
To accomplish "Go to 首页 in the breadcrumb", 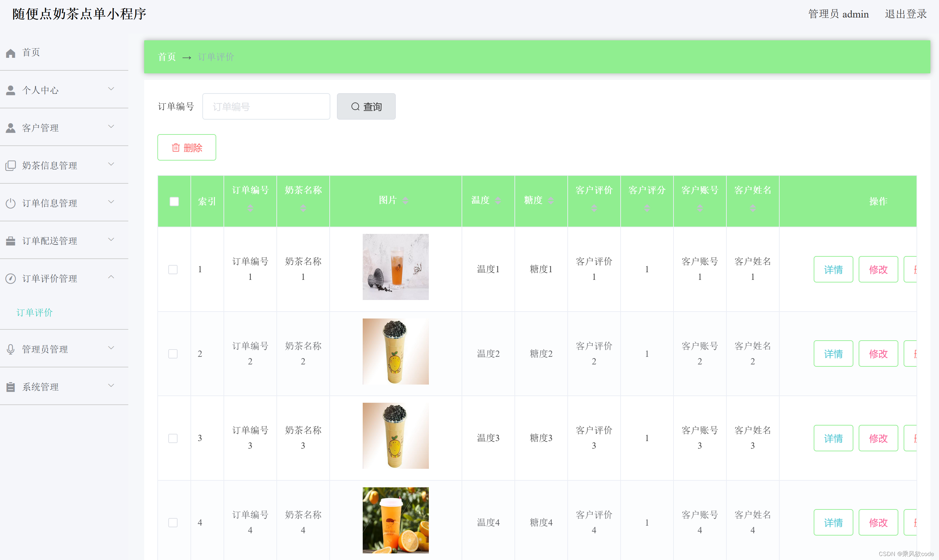I will (167, 57).
